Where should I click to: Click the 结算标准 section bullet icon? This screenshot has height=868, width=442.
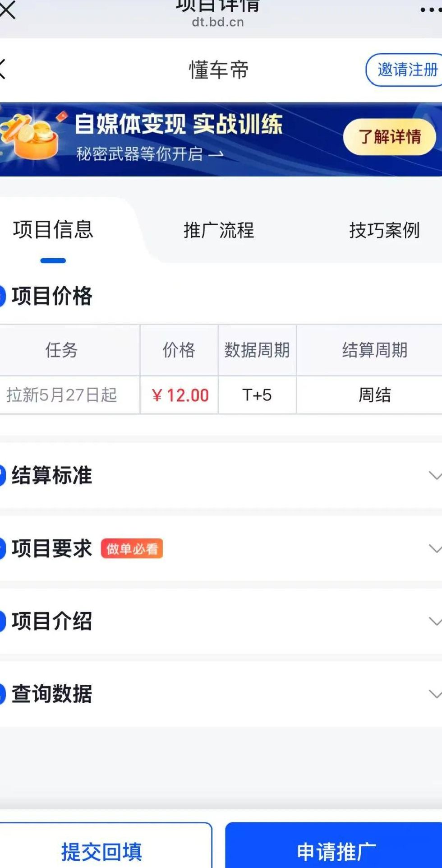[3, 476]
